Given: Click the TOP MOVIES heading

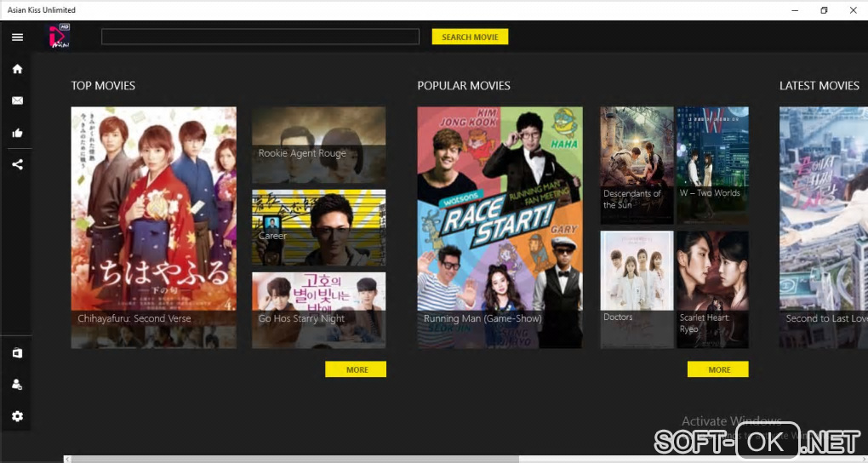Looking at the screenshot, I should pos(103,86).
